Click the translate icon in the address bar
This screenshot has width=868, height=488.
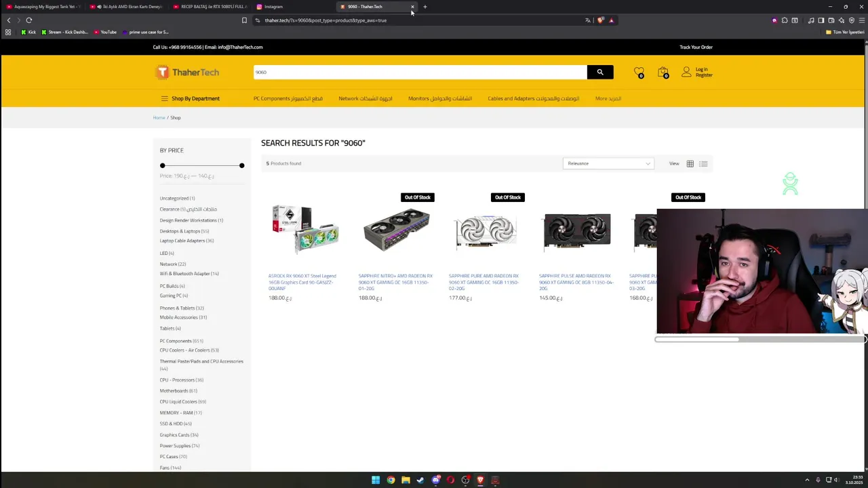pos(588,20)
